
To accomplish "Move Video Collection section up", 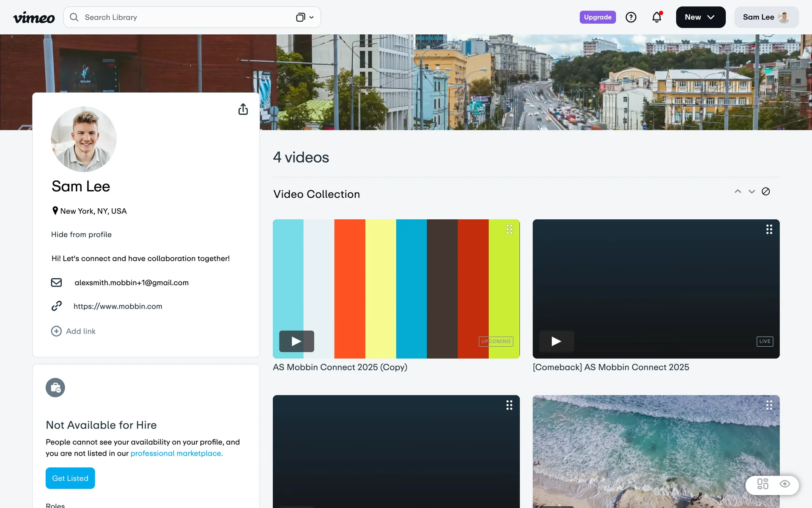I will (x=738, y=192).
